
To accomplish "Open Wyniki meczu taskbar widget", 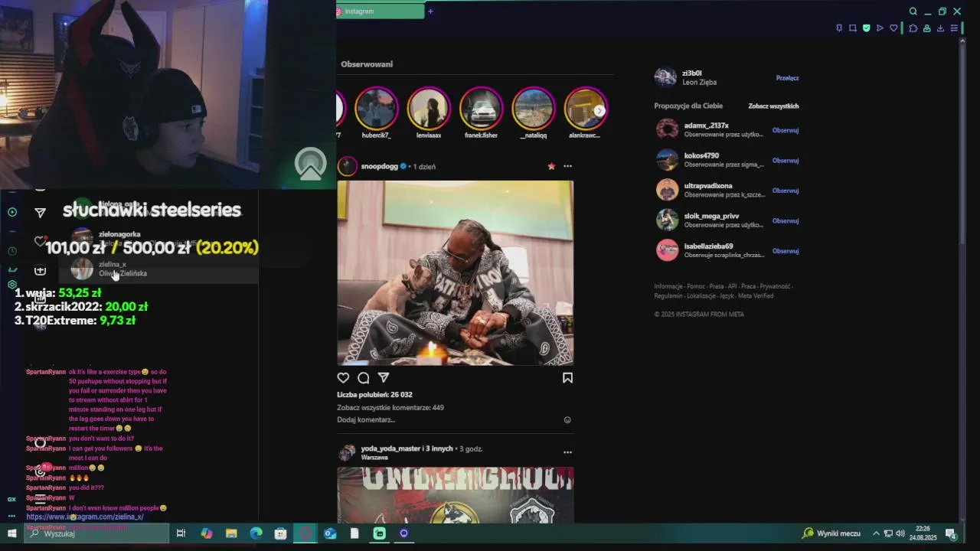I will 831,533.
